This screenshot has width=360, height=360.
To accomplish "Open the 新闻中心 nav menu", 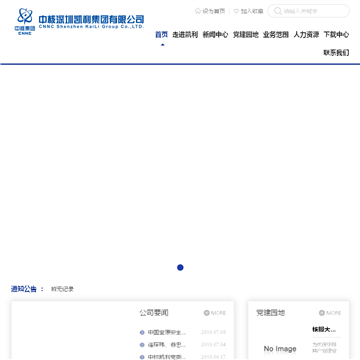I will 215,34.
